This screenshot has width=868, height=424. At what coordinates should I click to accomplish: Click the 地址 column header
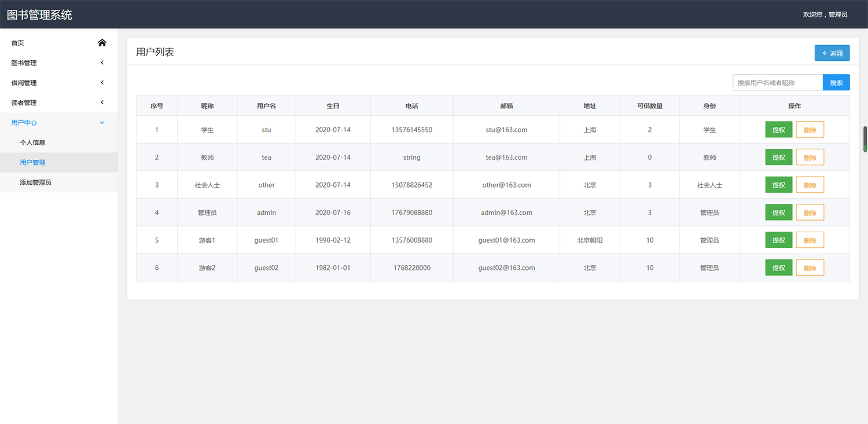tap(590, 106)
